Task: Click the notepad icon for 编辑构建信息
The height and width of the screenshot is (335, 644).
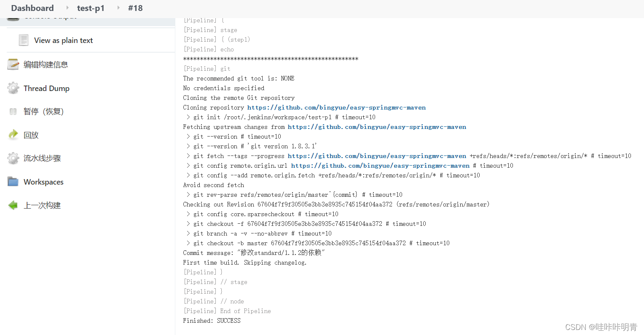Action: click(13, 64)
